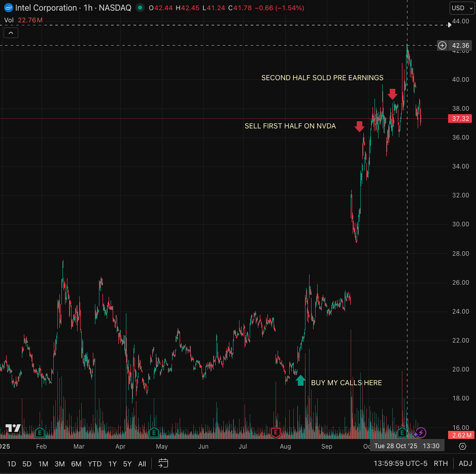Click the Intel logo icon beside symbol name
This screenshot has width=476, height=474.
click(x=9, y=8)
